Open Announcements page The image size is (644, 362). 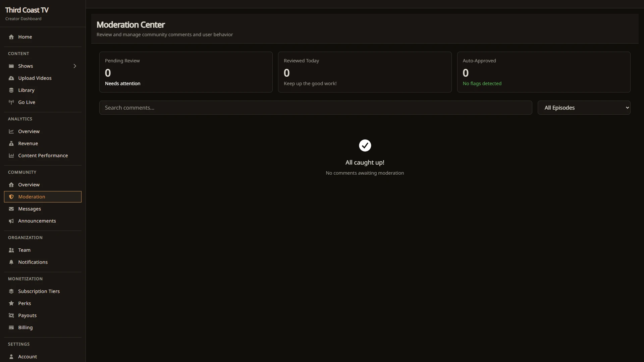click(x=43, y=221)
